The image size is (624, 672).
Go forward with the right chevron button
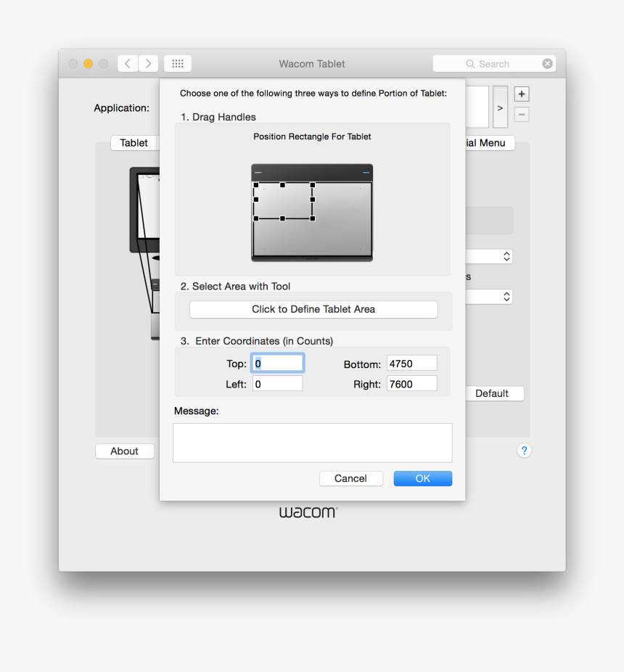[x=148, y=64]
